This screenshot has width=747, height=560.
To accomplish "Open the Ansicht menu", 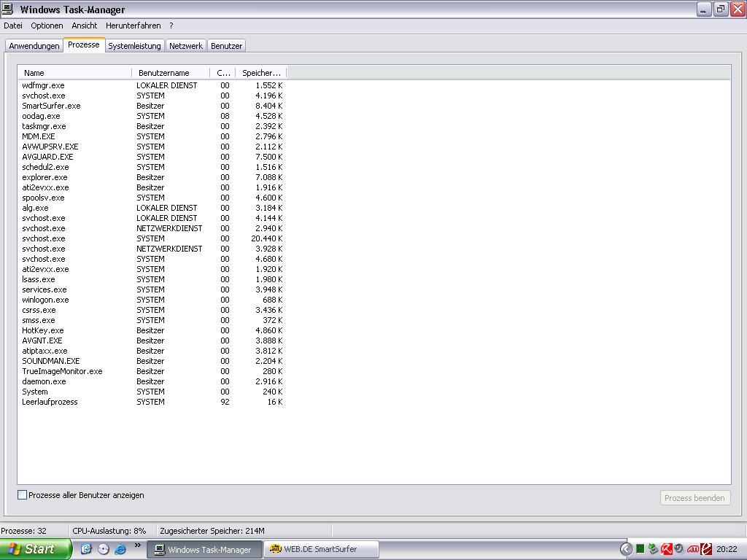I will pos(85,26).
